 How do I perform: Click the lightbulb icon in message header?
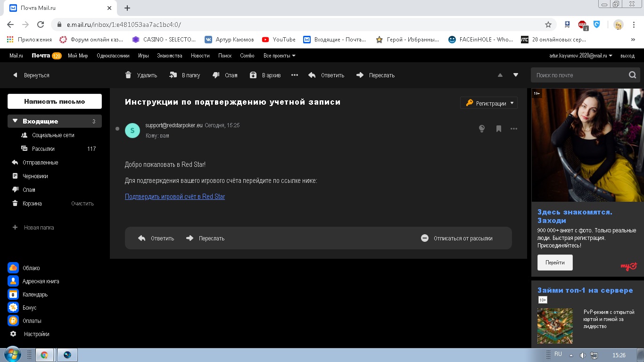[482, 129]
